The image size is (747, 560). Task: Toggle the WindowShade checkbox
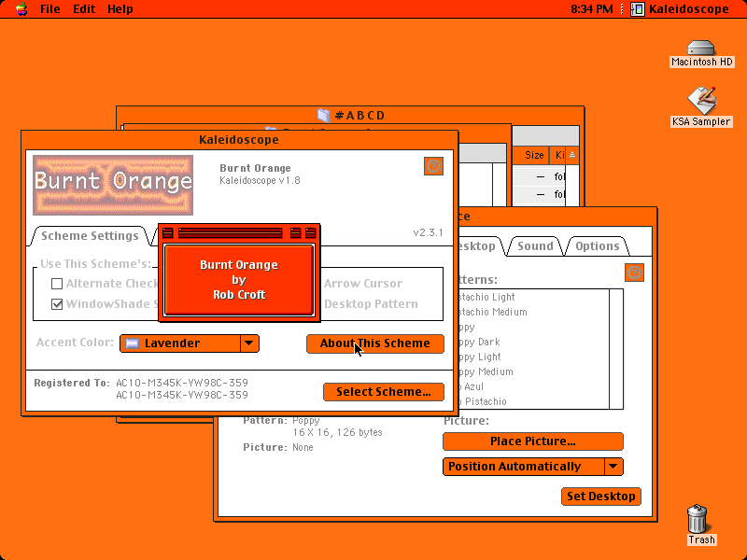[57, 304]
